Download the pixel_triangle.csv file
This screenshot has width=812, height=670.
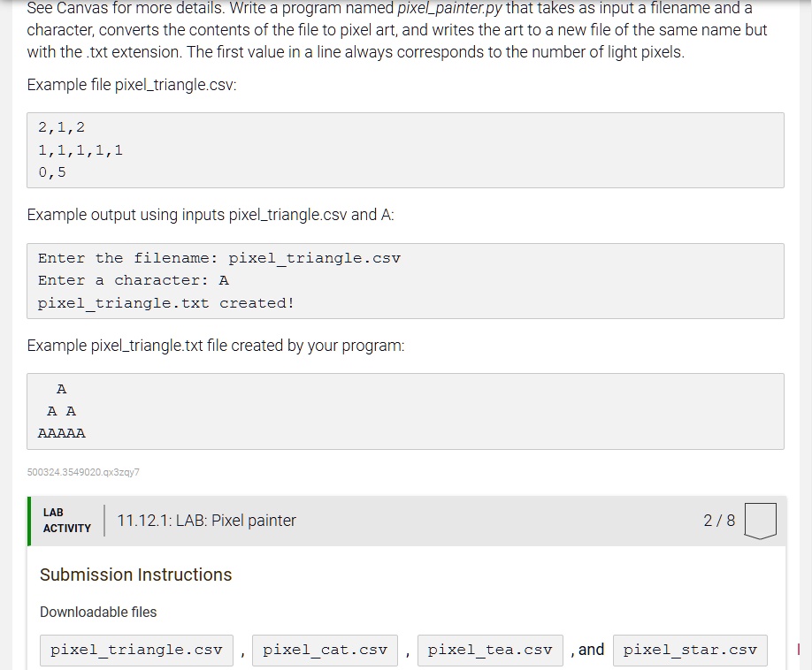pos(135,650)
